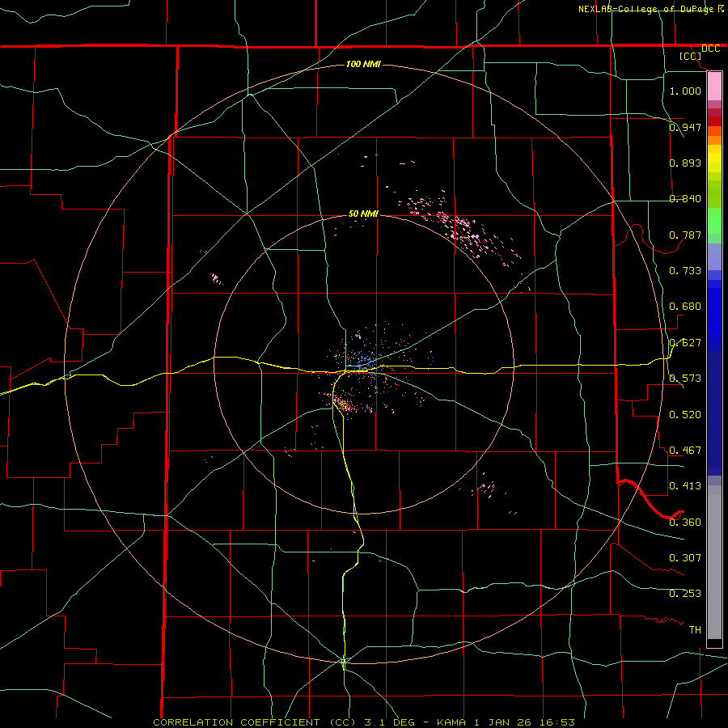The image size is (728, 728).
Task: Click the 0.253 value on the color scale
Action: [685, 594]
